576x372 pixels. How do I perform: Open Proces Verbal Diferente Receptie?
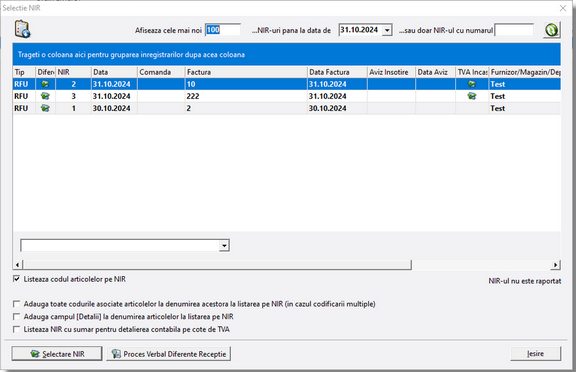(x=169, y=354)
